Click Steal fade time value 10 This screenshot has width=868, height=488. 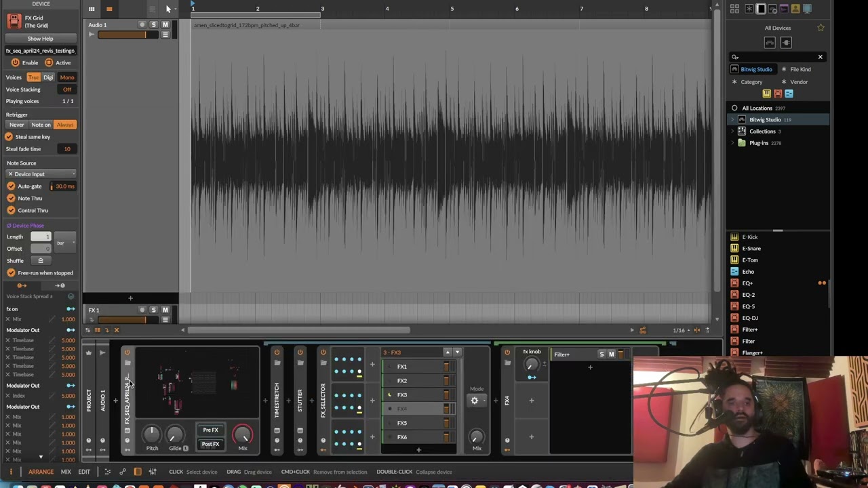(67, 149)
